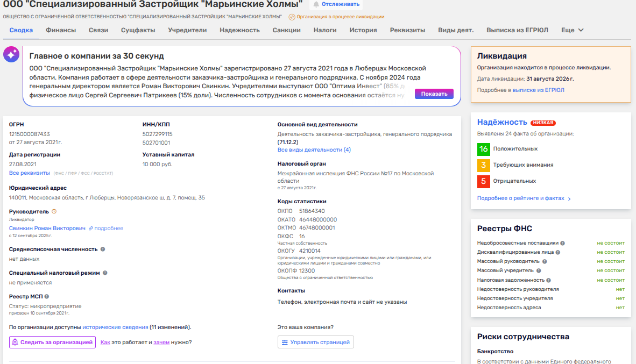636x364 pixels.
Task: Expand summary with the Показать button
Action: click(434, 94)
